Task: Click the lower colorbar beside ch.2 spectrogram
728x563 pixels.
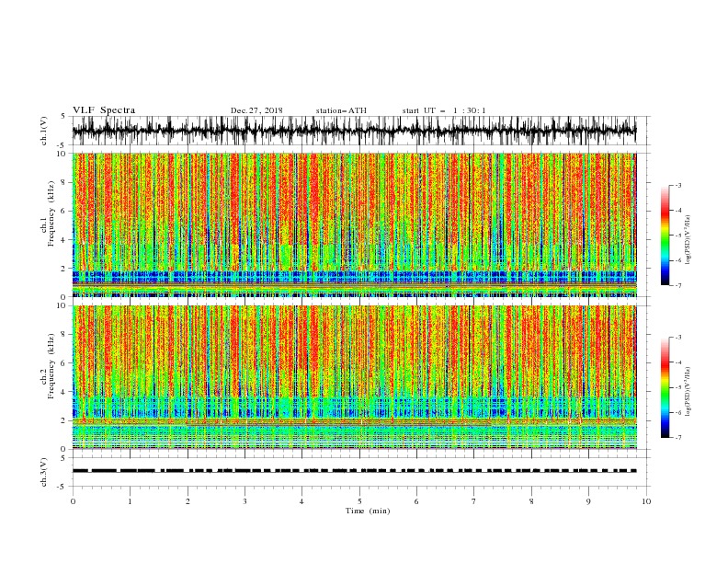Action: [x=665, y=387]
